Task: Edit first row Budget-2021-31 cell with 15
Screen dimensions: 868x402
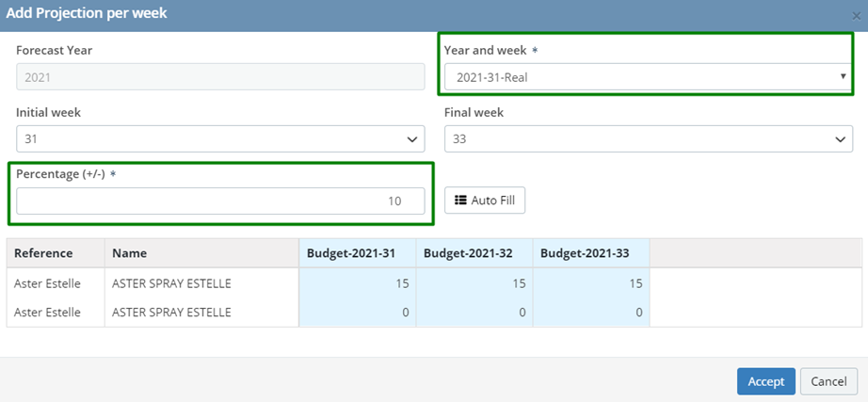Action: (x=358, y=283)
